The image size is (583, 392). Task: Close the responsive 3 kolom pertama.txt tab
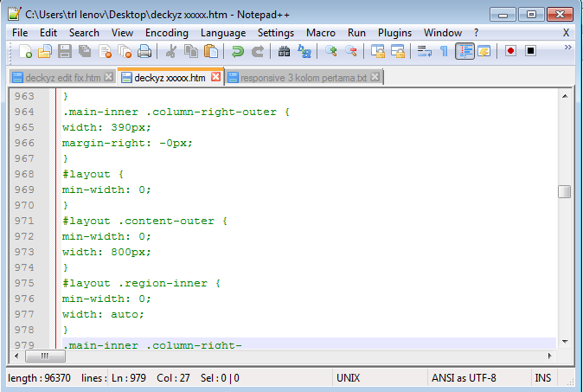click(x=375, y=77)
